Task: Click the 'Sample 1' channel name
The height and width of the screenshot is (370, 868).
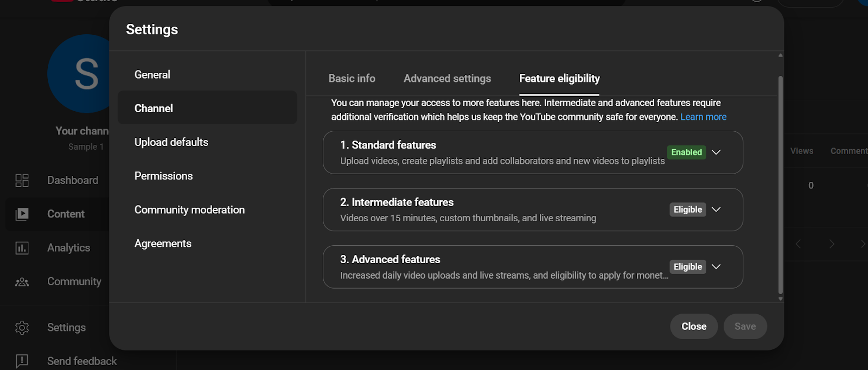Action: 86,147
